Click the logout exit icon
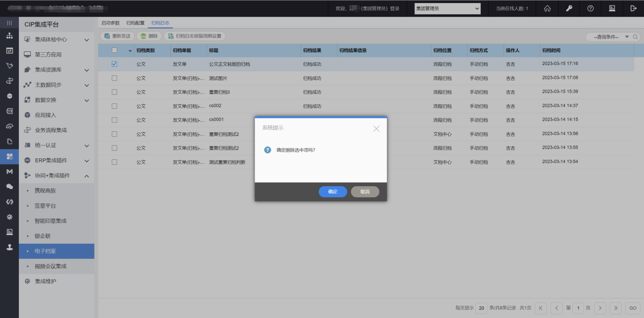 633,8
